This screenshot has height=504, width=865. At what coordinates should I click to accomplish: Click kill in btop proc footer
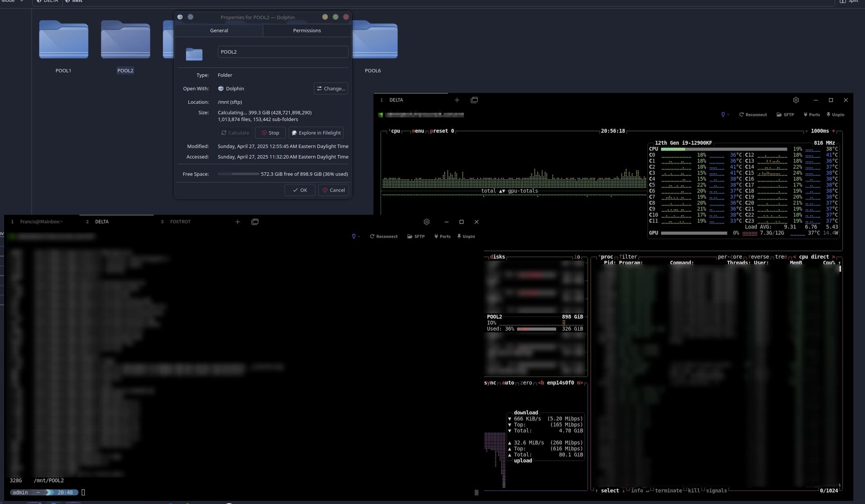(x=694, y=490)
